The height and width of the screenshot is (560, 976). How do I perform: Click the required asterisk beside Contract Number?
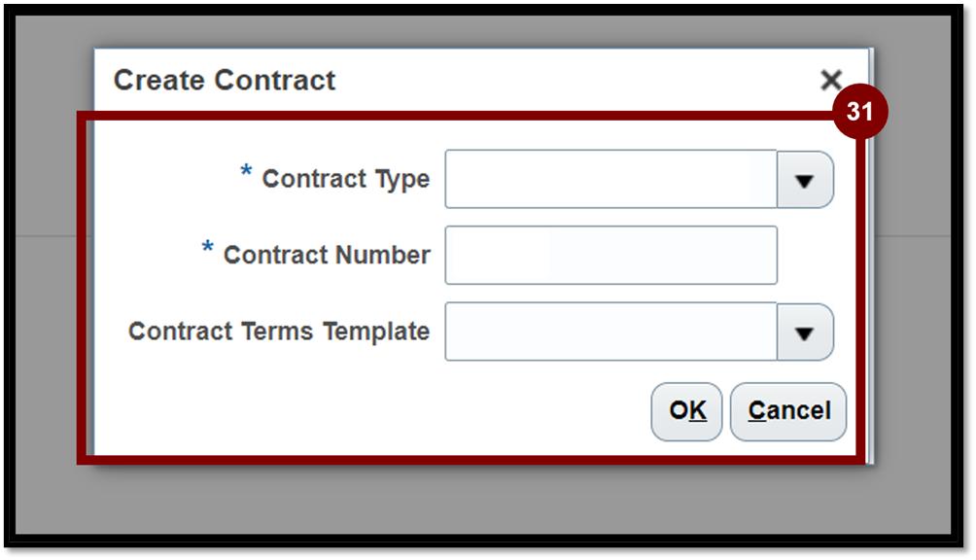[208, 251]
